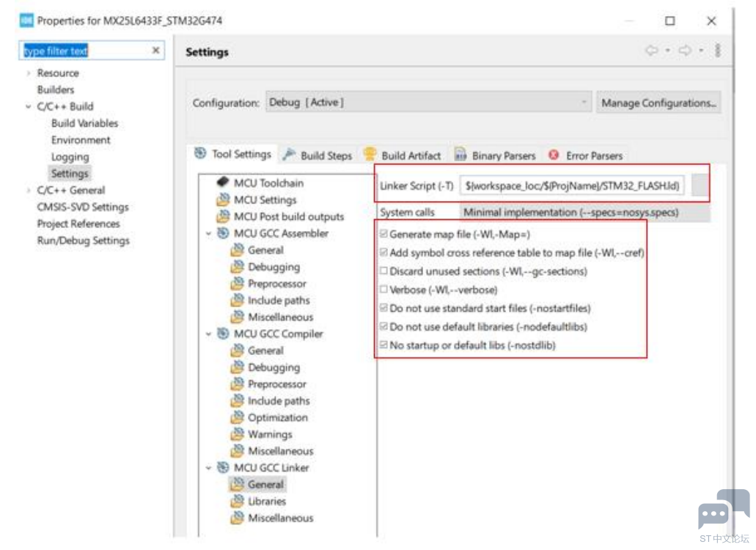Image resolution: width=756 pixels, height=550 pixels.
Task: Switch to Tool Settings tab
Action: (232, 154)
